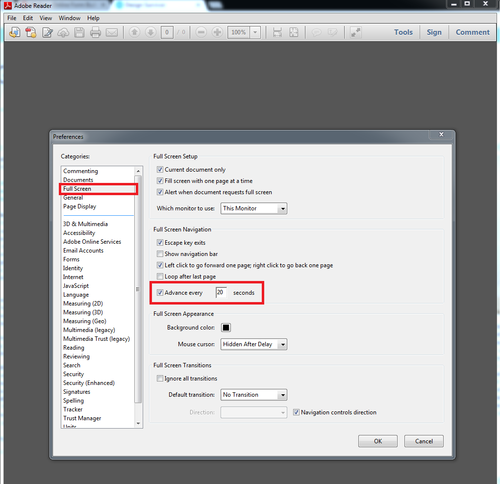The width and height of the screenshot is (500, 484).
Task: Uncheck Advance every seconds checkbox
Action: coord(160,293)
